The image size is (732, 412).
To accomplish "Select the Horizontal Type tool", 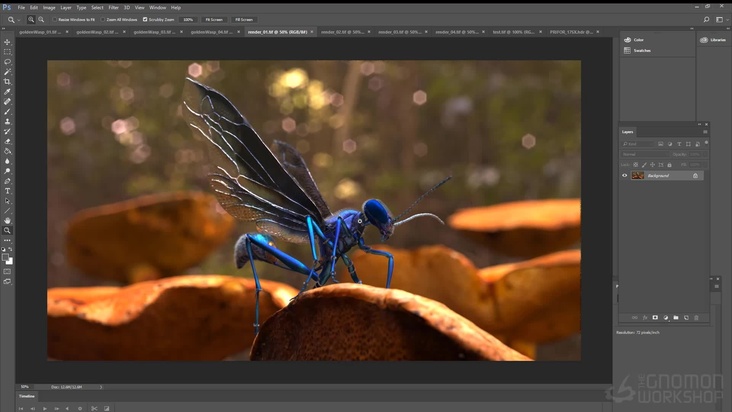I will click(x=7, y=191).
